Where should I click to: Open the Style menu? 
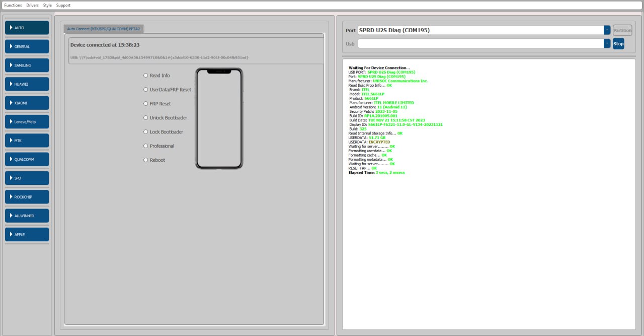coord(47,6)
